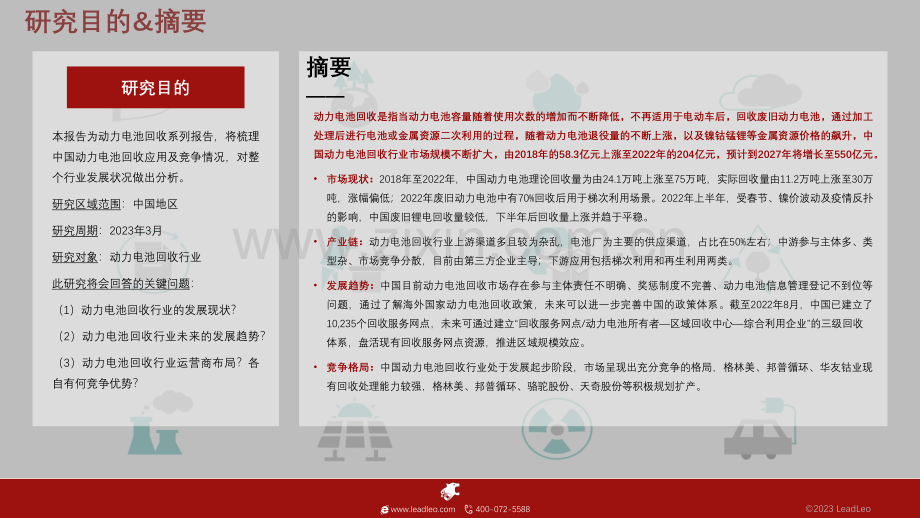Select the slide title 研究目的&摘要
Screen dimensions: 920x518
point(116,22)
